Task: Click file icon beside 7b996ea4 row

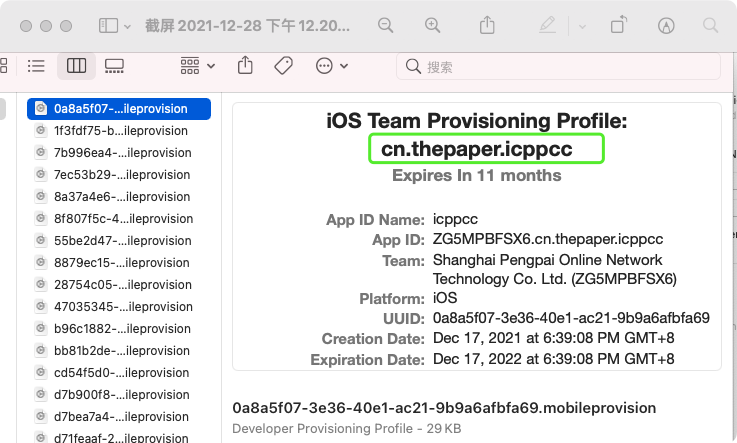Action: point(41,152)
